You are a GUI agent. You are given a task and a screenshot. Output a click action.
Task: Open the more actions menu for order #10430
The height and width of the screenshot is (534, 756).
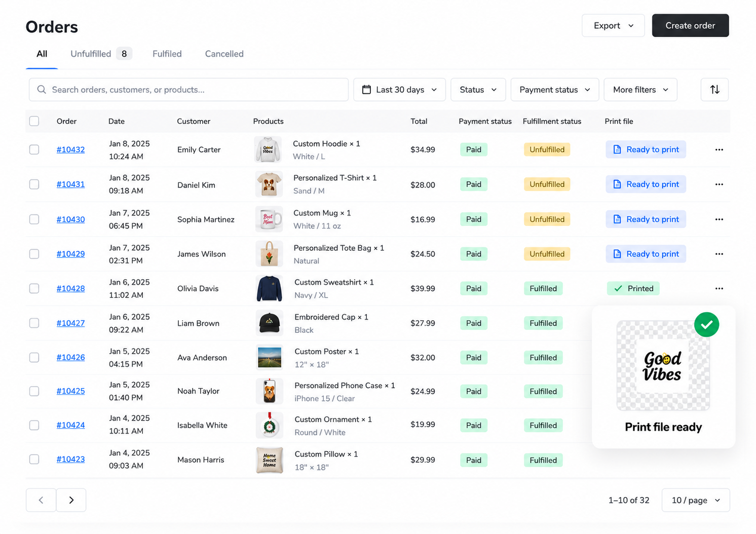(719, 219)
